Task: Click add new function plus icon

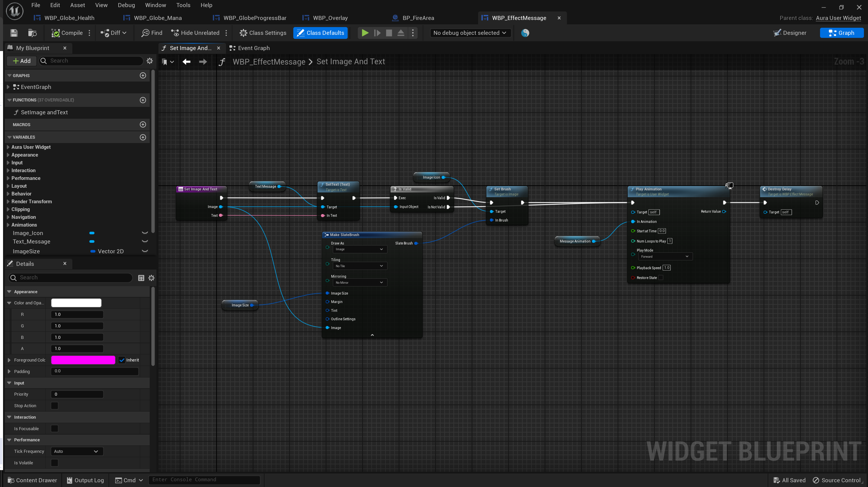Action: pos(143,100)
